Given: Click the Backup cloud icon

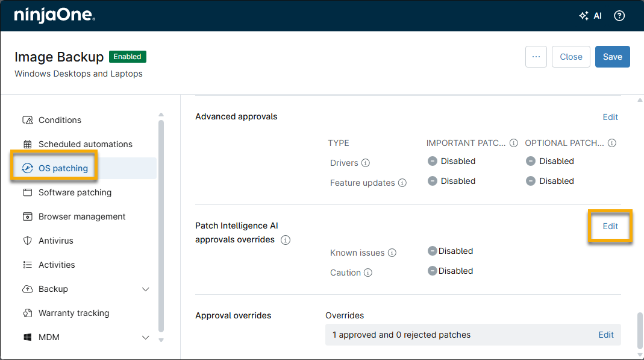Looking at the screenshot, I should tap(28, 289).
